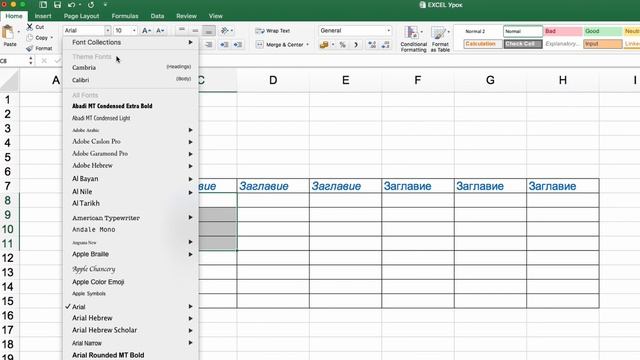Switch to the Review tab
Viewport: 640px width, 360px height.
click(186, 16)
